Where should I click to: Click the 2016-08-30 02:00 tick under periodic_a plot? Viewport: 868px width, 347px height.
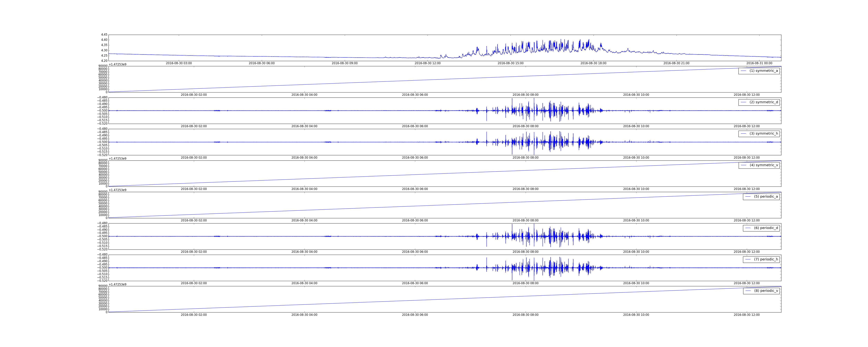194,221
